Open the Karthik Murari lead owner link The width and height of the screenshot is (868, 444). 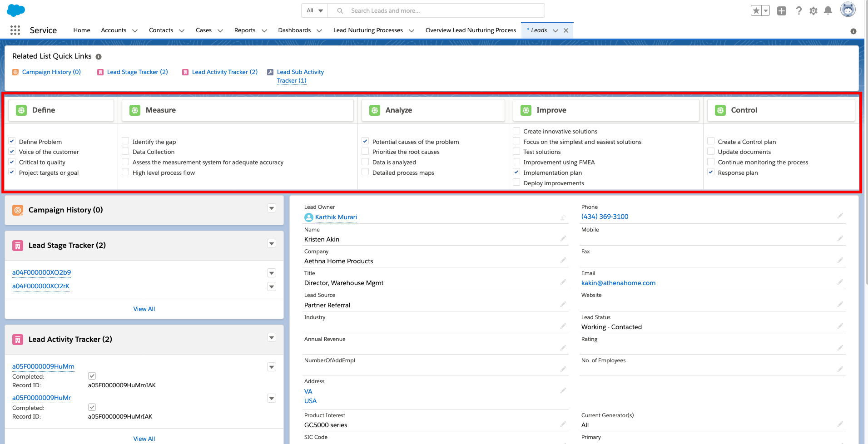click(336, 217)
